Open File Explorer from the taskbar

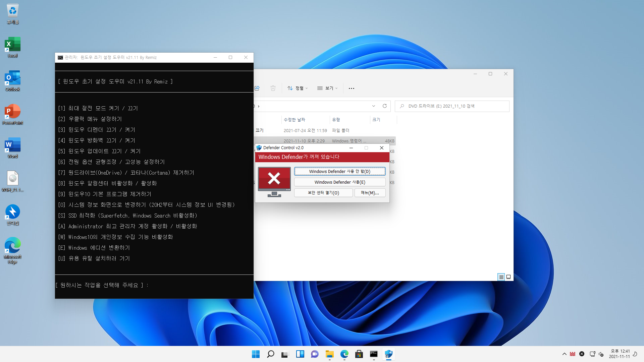tap(329, 354)
